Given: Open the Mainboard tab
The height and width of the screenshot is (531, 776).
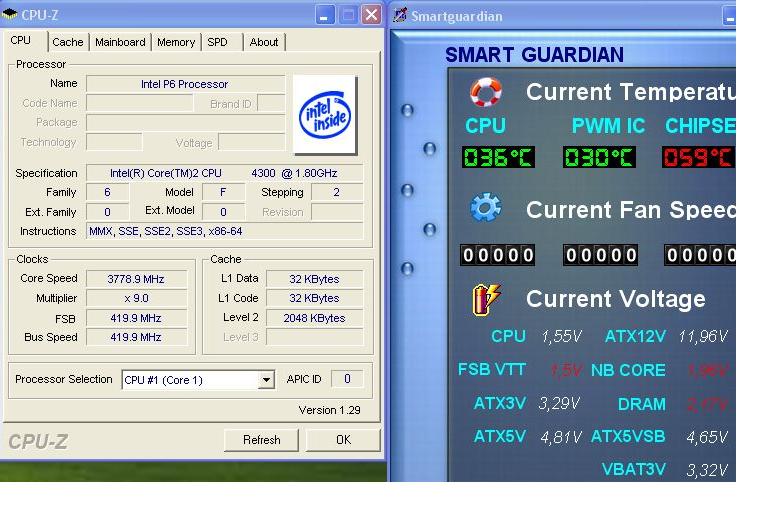Looking at the screenshot, I should [x=120, y=42].
